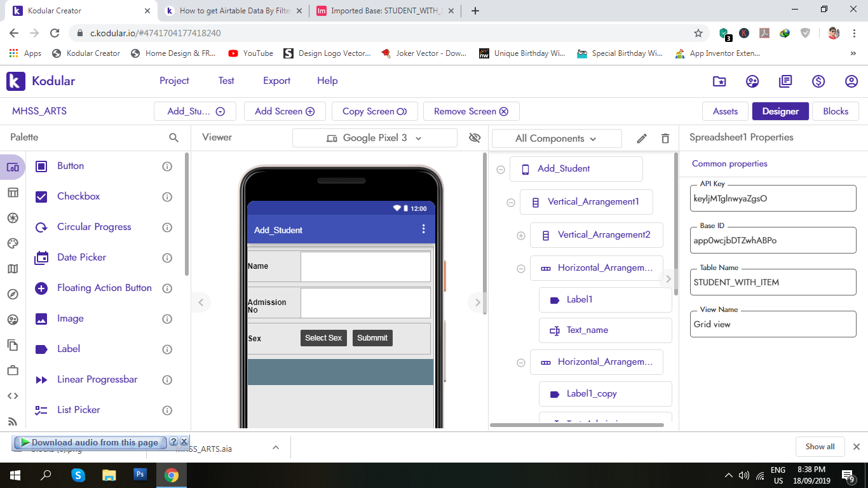Open the dollar sign monetization icon
868x488 pixels.
click(818, 81)
